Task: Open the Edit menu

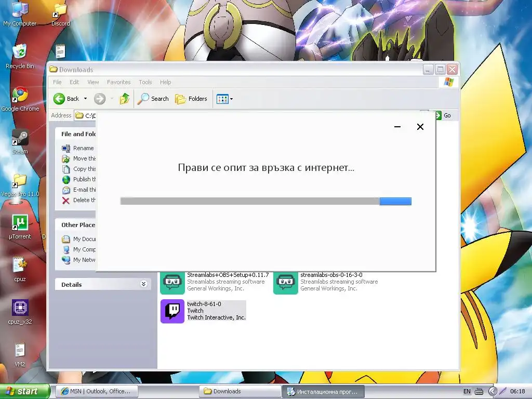Action: pyautogui.click(x=74, y=82)
